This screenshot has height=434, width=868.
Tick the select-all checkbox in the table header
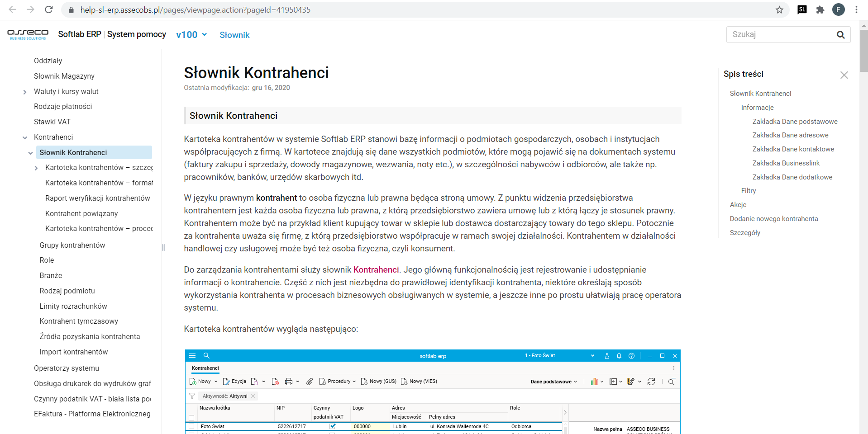click(x=191, y=418)
